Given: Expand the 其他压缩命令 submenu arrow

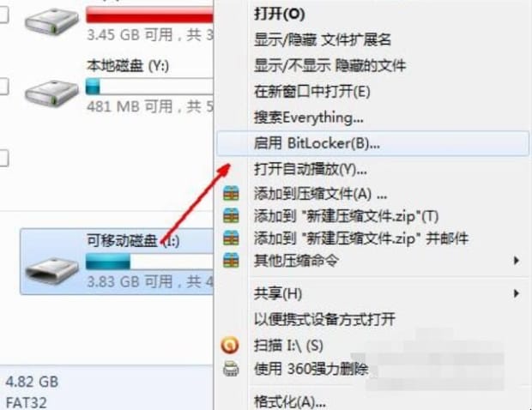Looking at the screenshot, I should click(516, 261).
